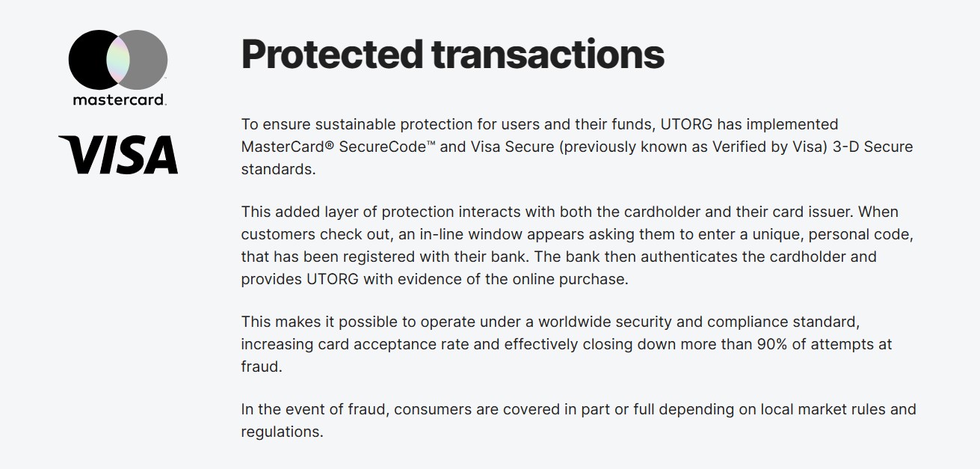Click the paragraph starting "This added layer"
980x469 pixels.
click(576, 245)
